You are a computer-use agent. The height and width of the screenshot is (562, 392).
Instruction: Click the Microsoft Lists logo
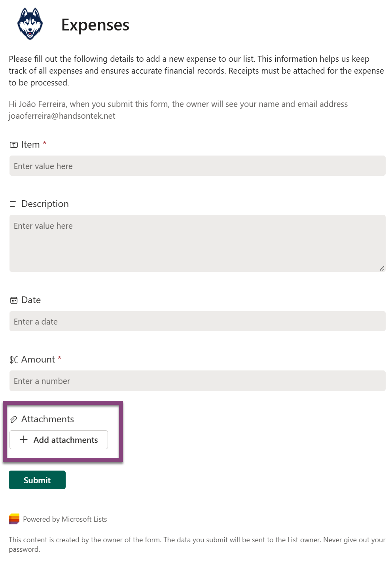tap(14, 519)
